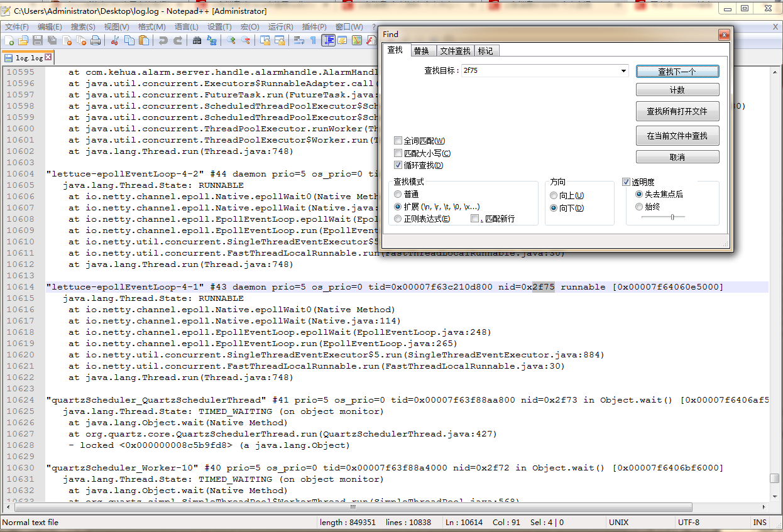Toggle the Word Wrap toolbar icon
The image size is (783, 532).
(299, 40)
